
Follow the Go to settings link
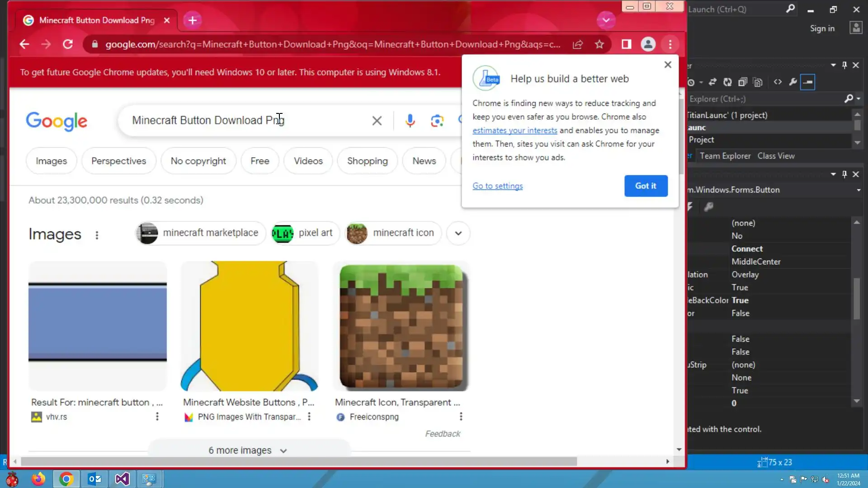497,186
